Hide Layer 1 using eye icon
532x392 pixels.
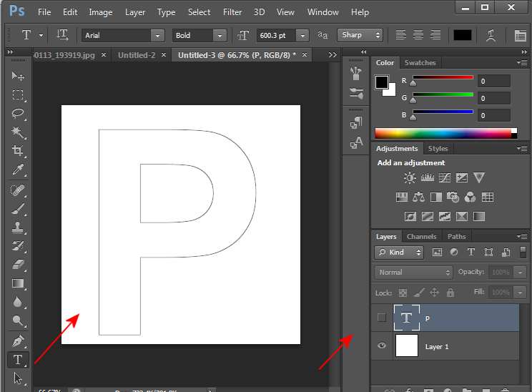[382, 346]
